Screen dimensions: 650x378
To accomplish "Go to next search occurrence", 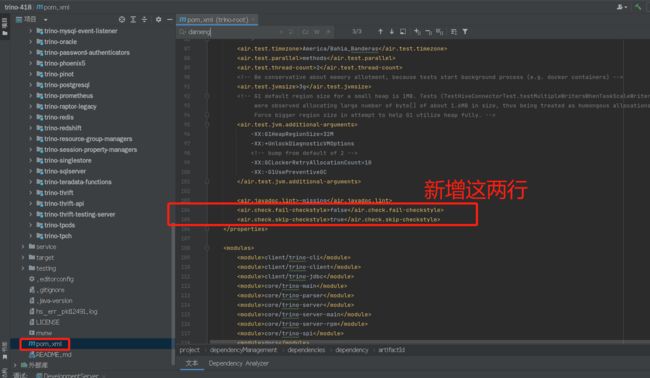I will pos(391,32).
